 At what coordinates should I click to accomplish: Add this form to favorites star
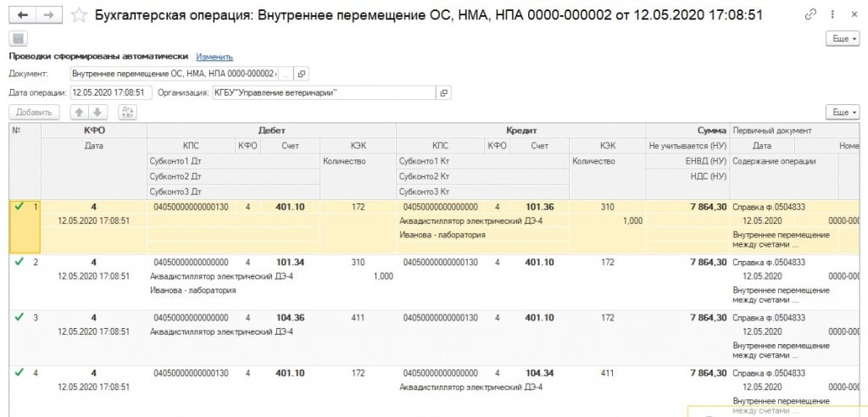click(x=79, y=15)
